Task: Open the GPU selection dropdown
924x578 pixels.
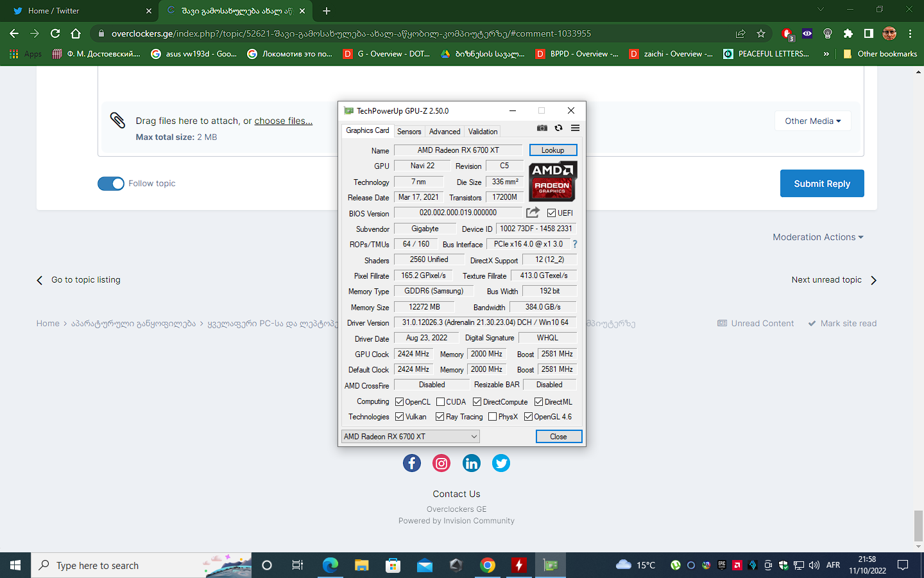Action: (411, 437)
